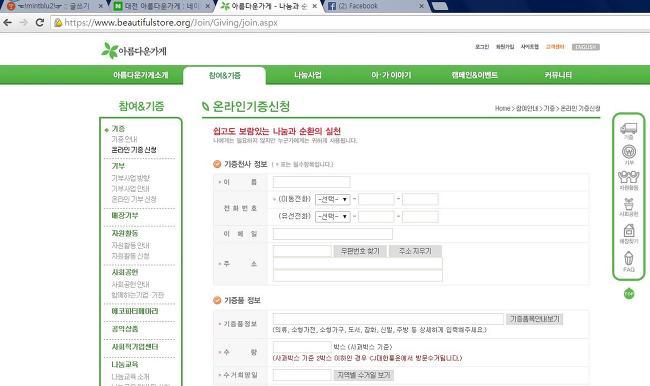Viewport: 650px width, 386px height.
Task: Click the Naver N favicon tab
Action: pyautogui.click(x=118, y=6)
